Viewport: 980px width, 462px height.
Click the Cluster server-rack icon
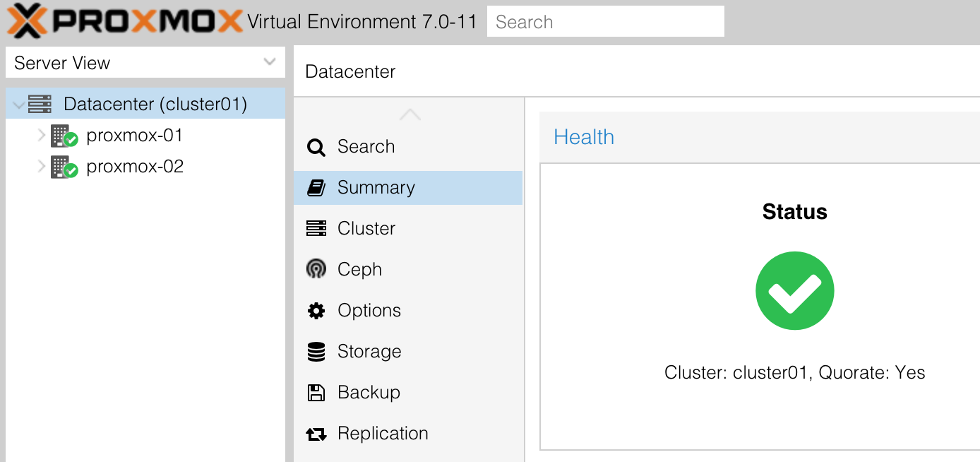tap(316, 229)
